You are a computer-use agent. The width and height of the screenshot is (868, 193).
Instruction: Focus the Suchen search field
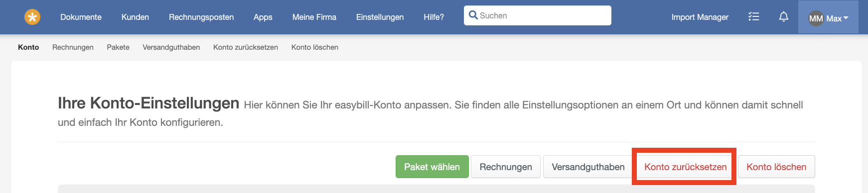(537, 15)
